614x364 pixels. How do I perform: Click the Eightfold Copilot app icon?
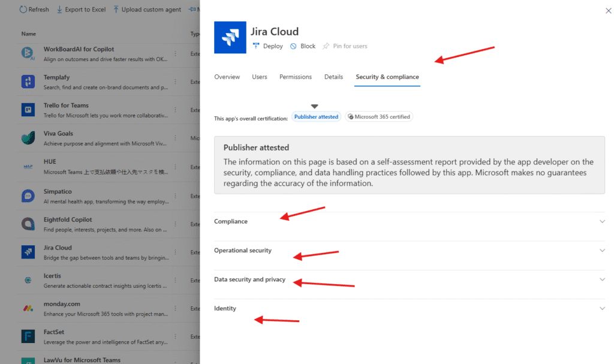click(28, 224)
